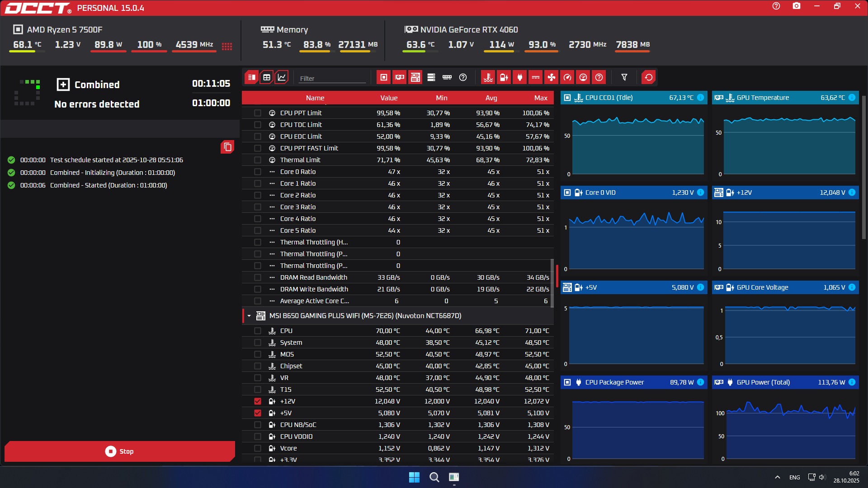Click the Filter text field

332,78
